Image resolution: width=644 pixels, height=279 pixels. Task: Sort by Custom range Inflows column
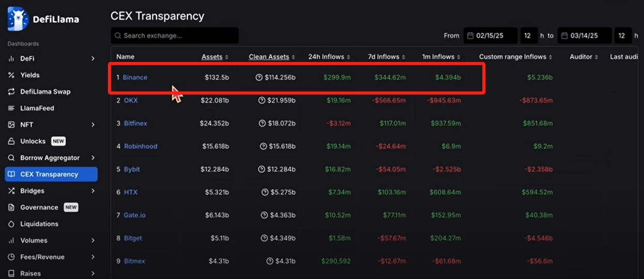coord(516,57)
